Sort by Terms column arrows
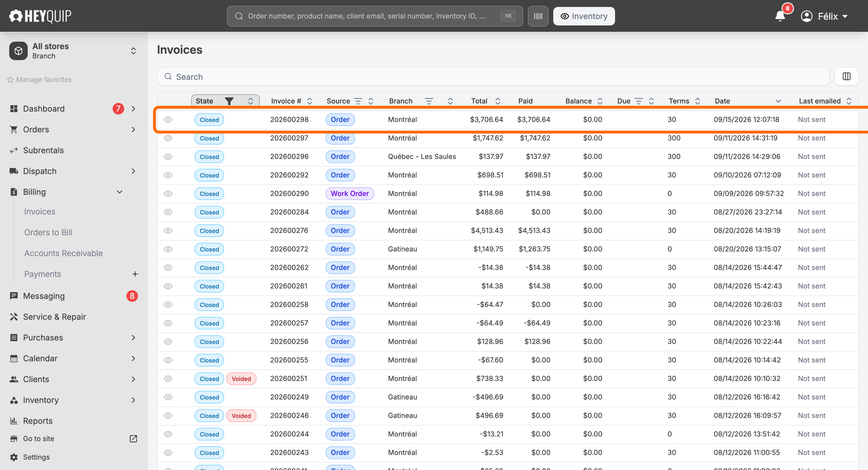This screenshot has width=868, height=470. coord(698,101)
